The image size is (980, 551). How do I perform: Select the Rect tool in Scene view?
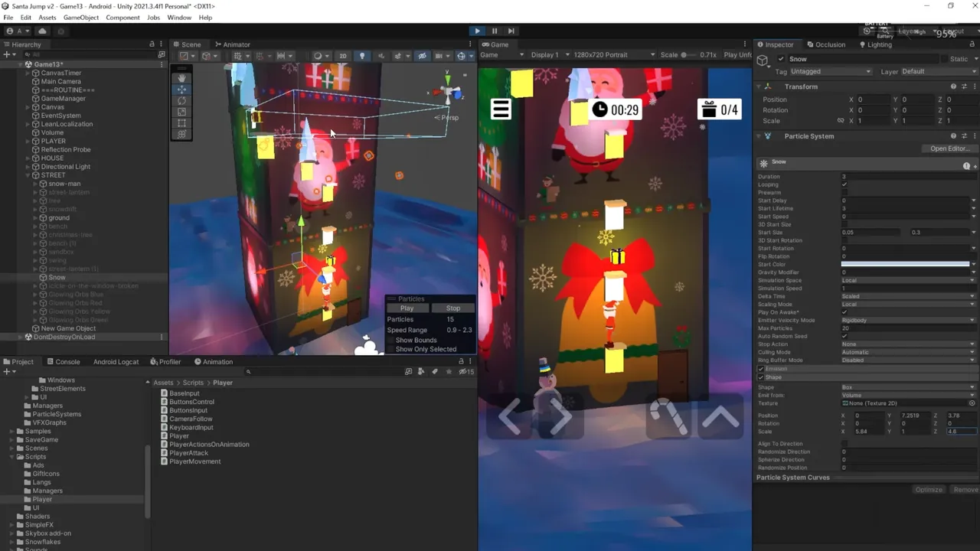pyautogui.click(x=181, y=123)
